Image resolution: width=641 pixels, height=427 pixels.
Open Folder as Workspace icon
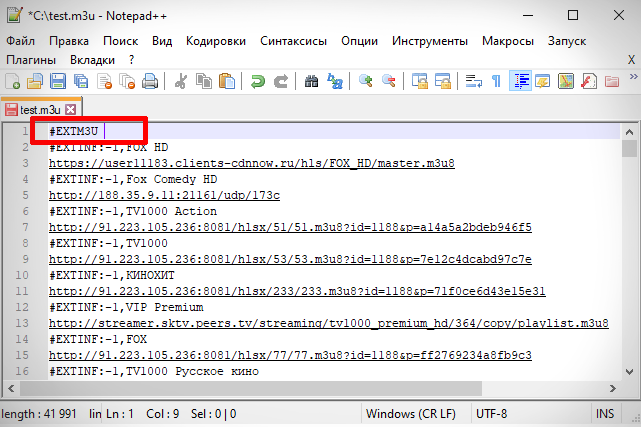tap(612, 81)
